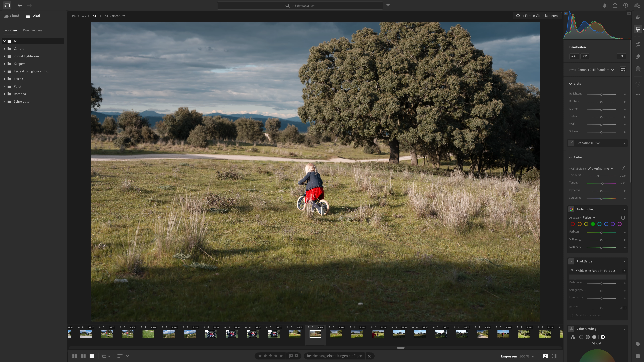This screenshot has width=644, height=362.
Task: Click '1 Foto in Cloud kopieren' button
Action: (537, 16)
